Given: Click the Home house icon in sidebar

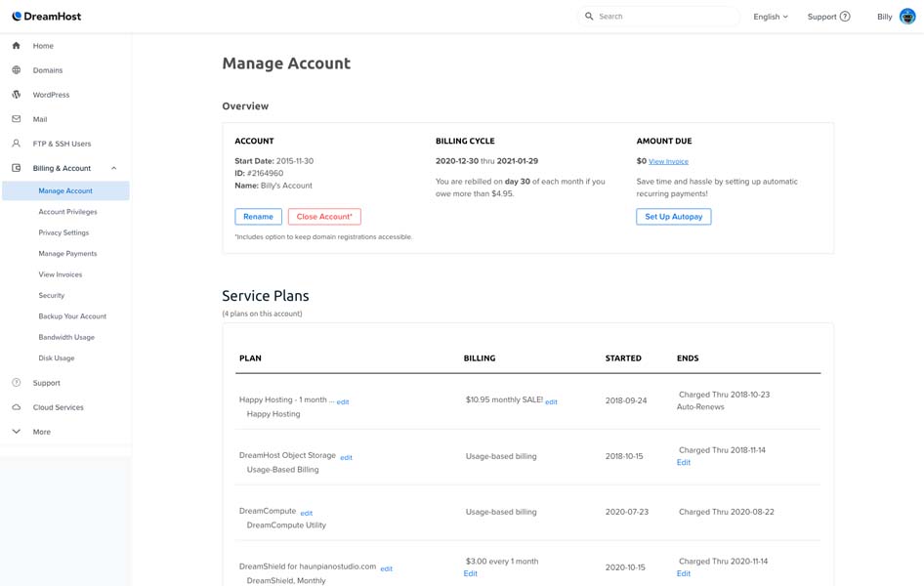Looking at the screenshot, I should [x=17, y=45].
